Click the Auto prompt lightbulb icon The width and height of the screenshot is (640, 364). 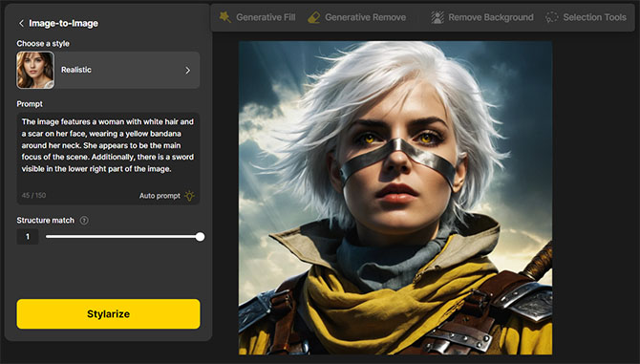click(x=189, y=196)
